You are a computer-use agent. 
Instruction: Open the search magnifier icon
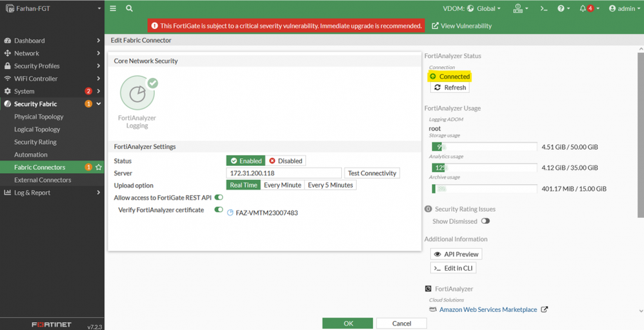click(129, 8)
